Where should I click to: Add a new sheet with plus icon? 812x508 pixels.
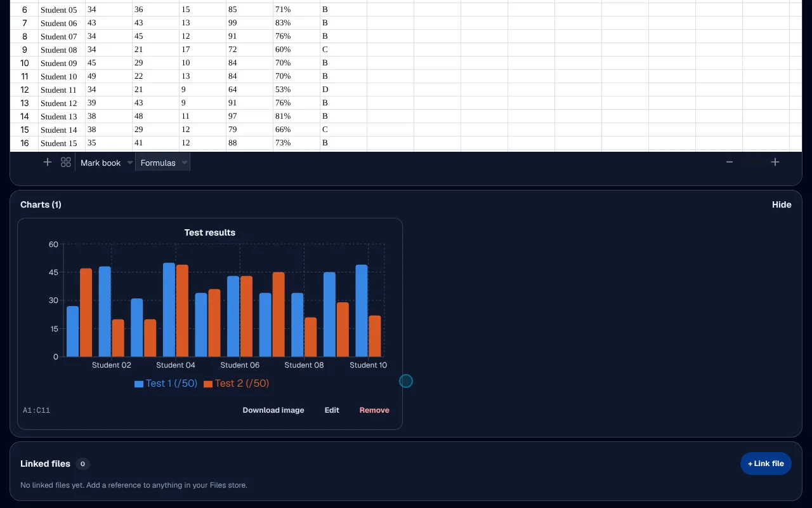coord(47,162)
